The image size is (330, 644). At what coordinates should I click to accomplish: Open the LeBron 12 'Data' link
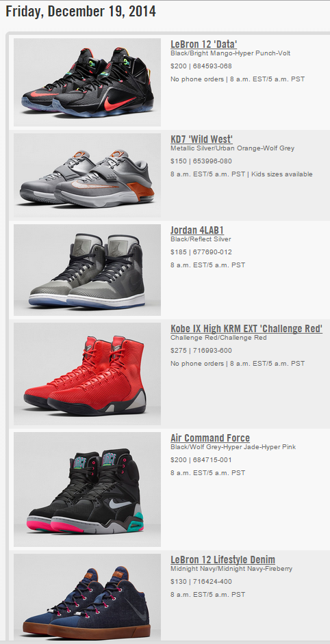[203, 44]
